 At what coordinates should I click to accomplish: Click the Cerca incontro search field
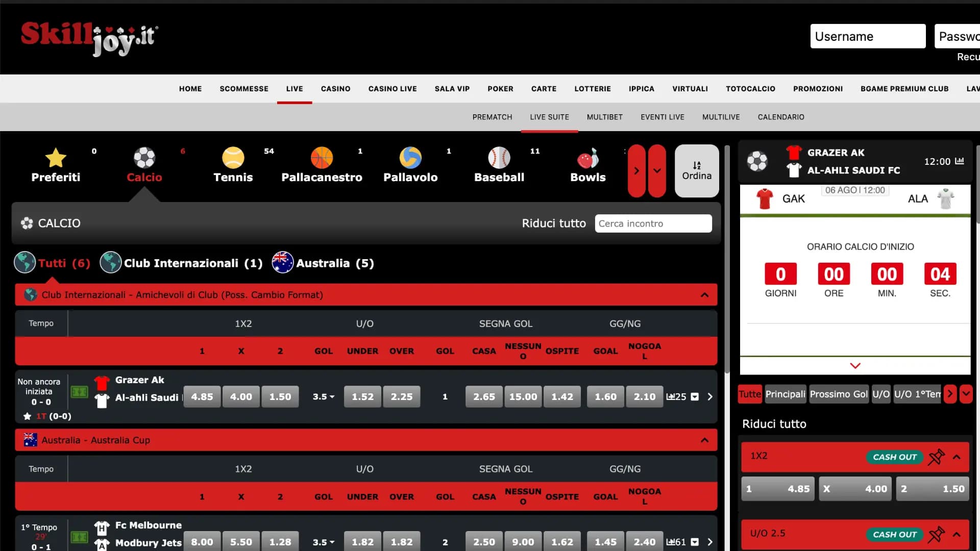tap(653, 223)
